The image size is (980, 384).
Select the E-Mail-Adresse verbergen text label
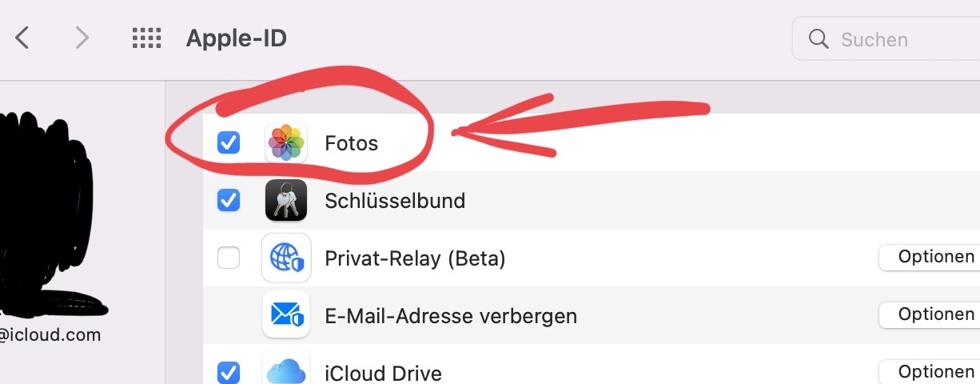pyautogui.click(x=451, y=316)
